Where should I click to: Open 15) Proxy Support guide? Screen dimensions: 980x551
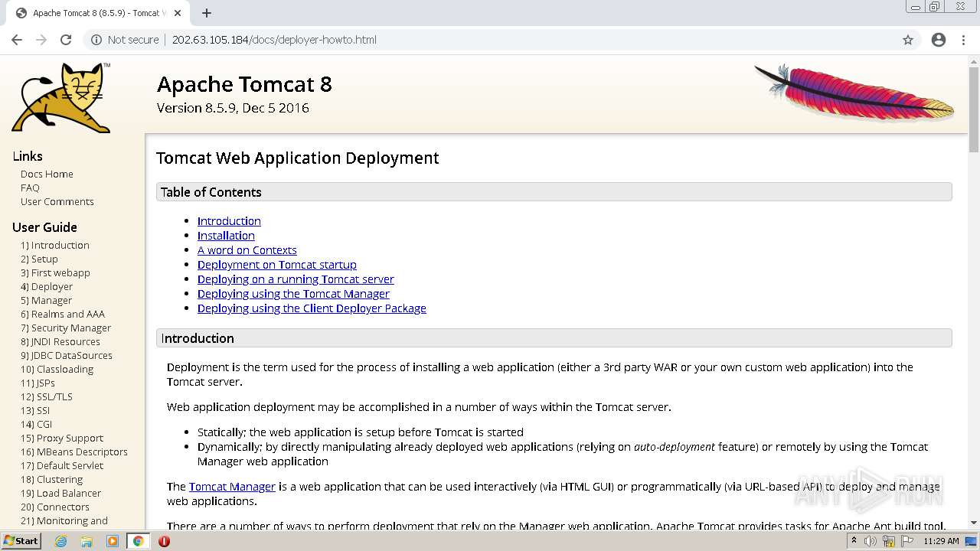[62, 438]
